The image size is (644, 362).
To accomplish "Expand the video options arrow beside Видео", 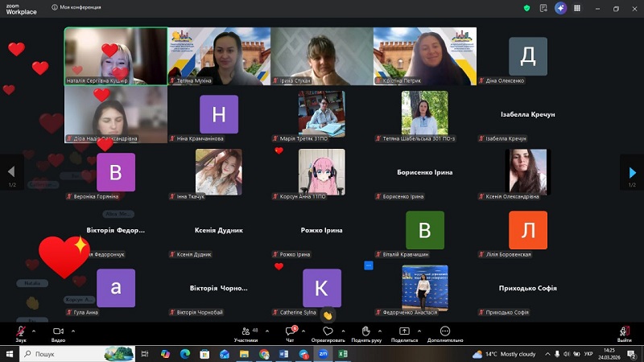I will (x=72, y=330).
